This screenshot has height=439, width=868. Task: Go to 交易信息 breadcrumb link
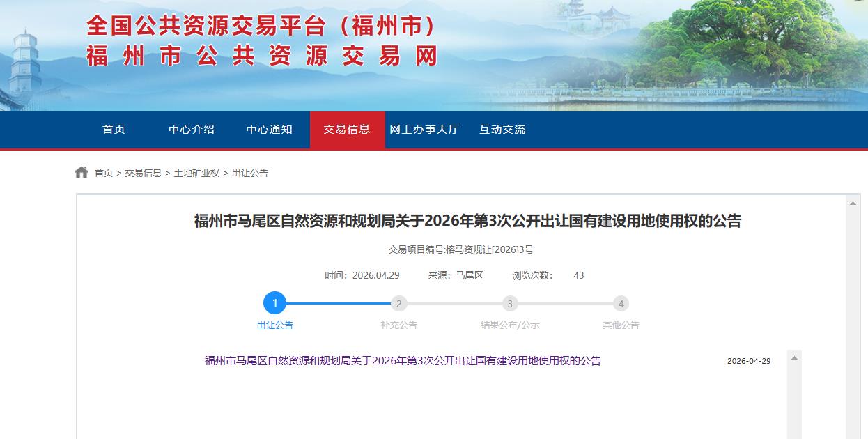click(143, 173)
